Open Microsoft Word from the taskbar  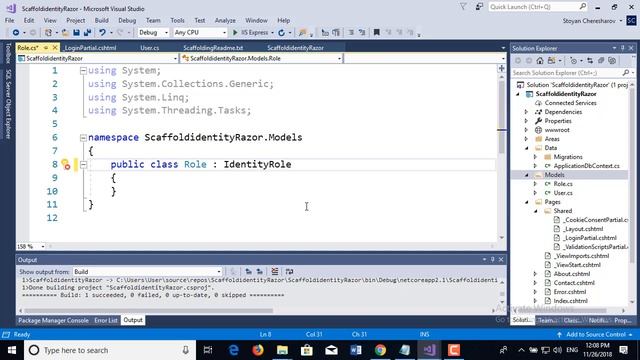coord(356,350)
